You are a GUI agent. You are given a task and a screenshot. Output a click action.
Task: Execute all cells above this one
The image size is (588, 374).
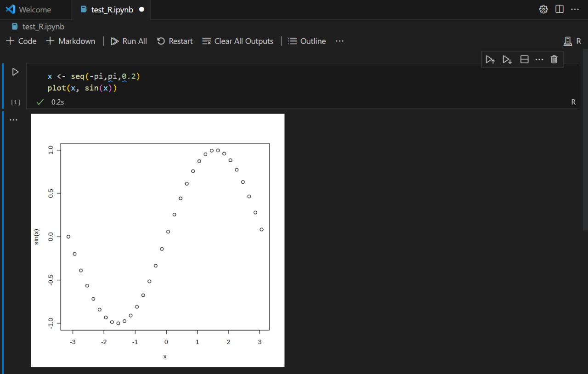pyautogui.click(x=490, y=59)
